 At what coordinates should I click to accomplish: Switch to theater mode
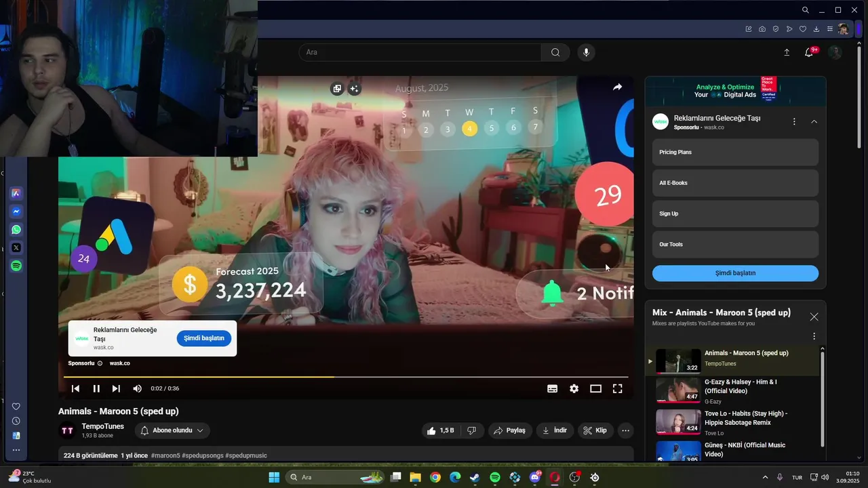pyautogui.click(x=596, y=388)
